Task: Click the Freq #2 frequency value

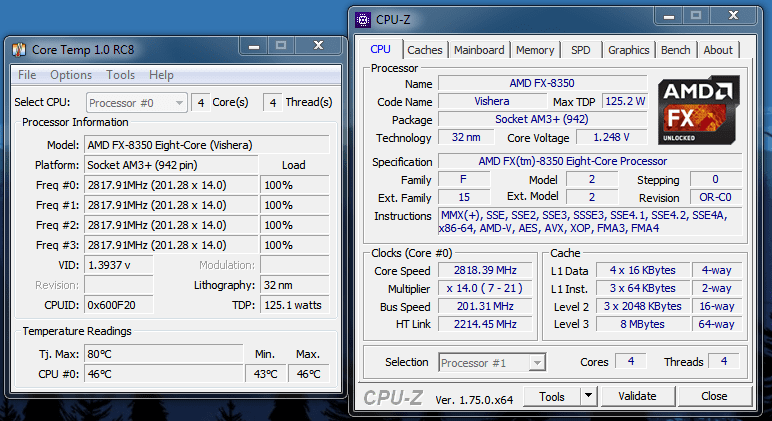Action: tap(171, 225)
